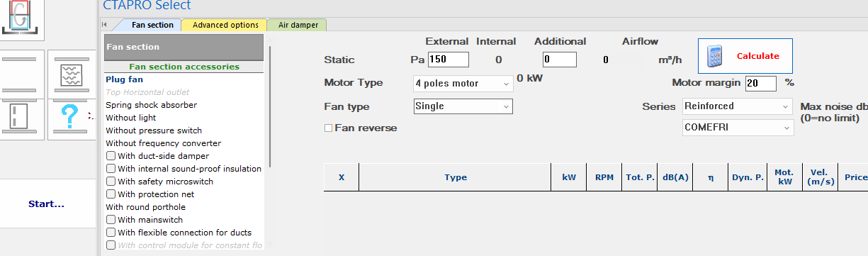Click the Type column header

455,177
